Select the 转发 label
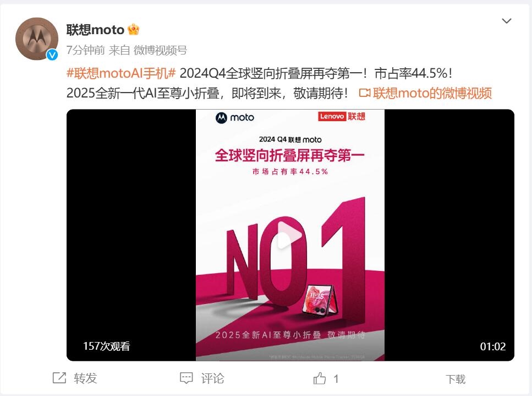Viewport: 532px width, 396px height. coord(85,378)
